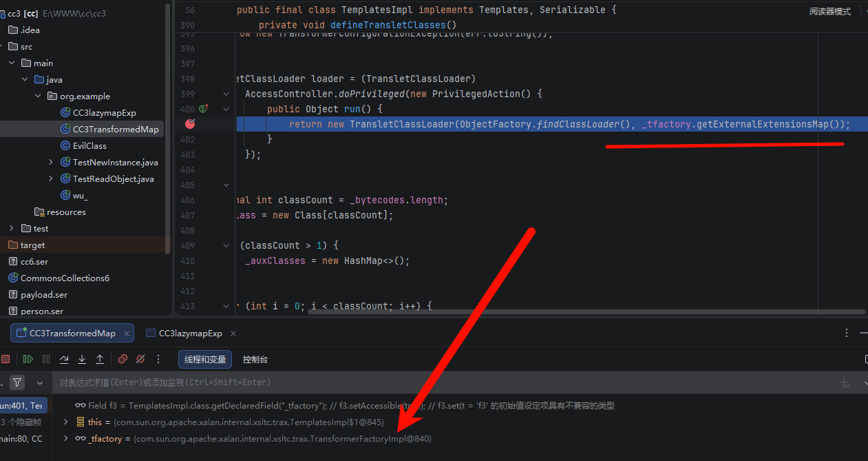This screenshot has width=868, height=461.
Task: Open payload.ser file
Action: point(43,294)
